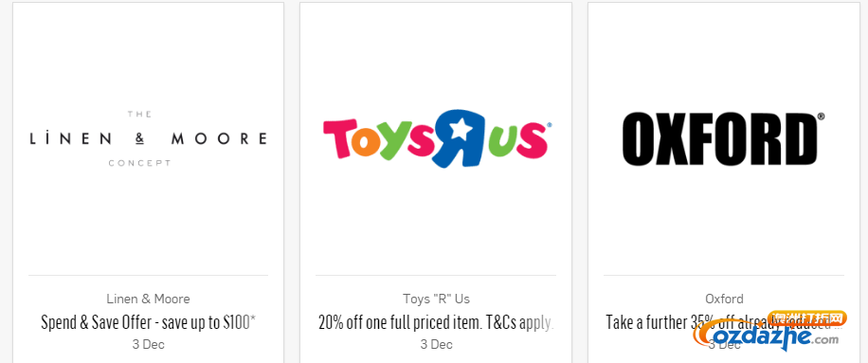Open the Take a further 35% off offer
The width and height of the screenshot is (868, 363).
pyautogui.click(x=724, y=322)
